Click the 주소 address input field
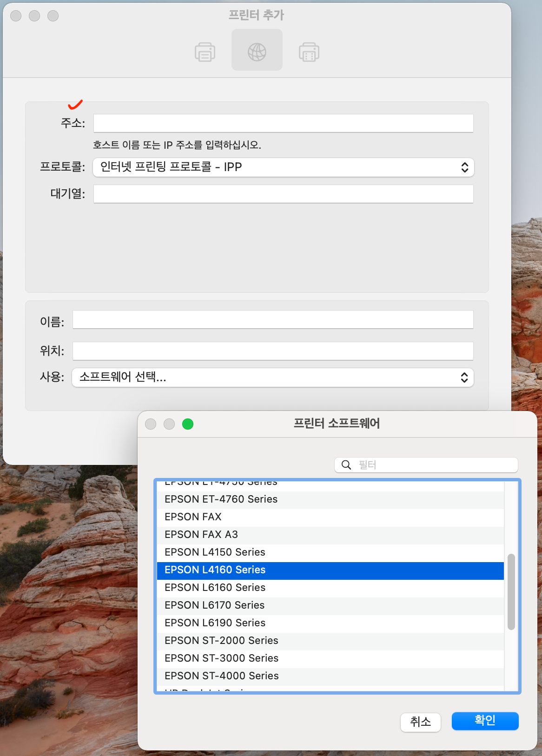Image resolution: width=542 pixels, height=756 pixels. coord(284,123)
